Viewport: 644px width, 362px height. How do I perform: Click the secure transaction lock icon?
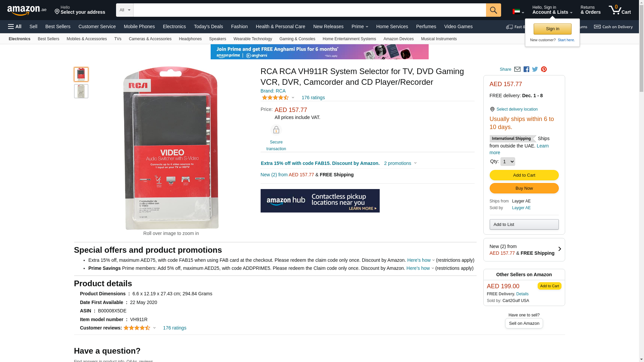pos(276,130)
